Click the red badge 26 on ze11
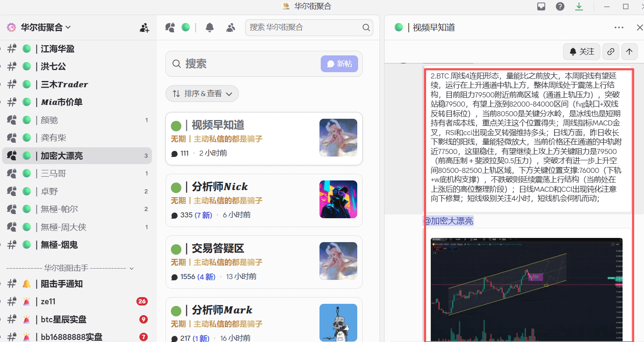This screenshot has height=342, width=644. click(x=142, y=301)
